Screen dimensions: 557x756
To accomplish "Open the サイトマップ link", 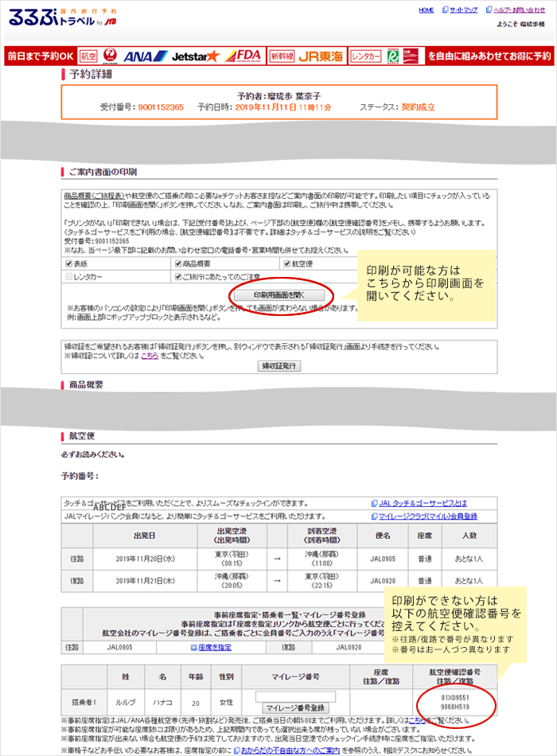I will coord(463,10).
